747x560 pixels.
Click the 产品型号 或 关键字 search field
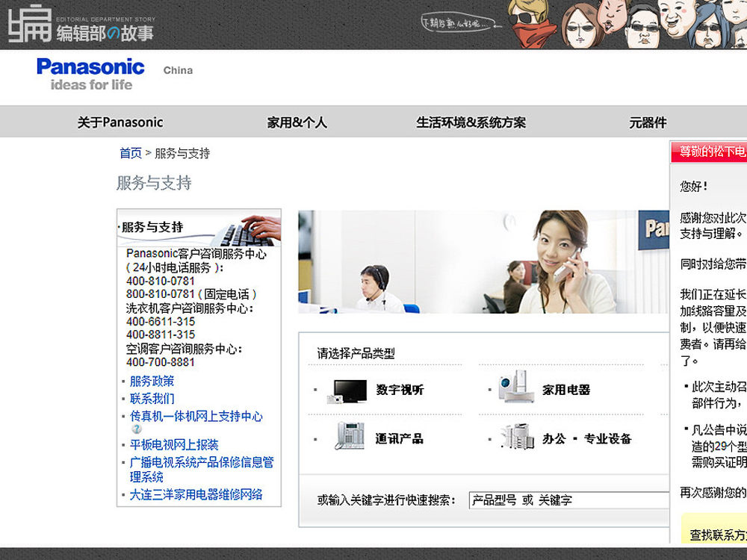pos(568,500)
